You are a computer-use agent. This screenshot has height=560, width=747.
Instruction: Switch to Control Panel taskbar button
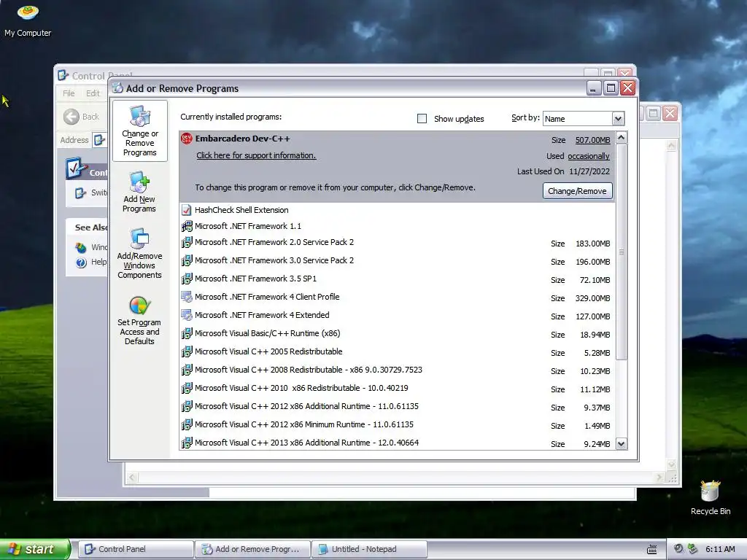[x=136, y=549]
